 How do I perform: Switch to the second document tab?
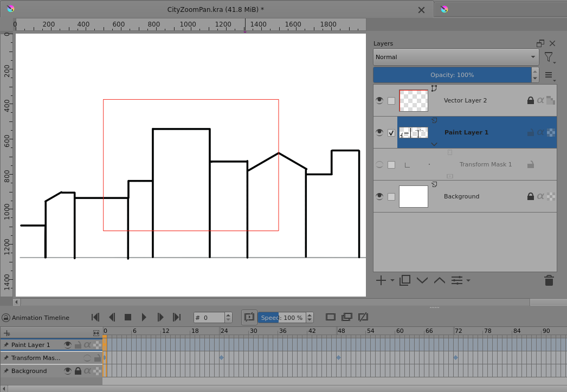(x=501, y=10)
